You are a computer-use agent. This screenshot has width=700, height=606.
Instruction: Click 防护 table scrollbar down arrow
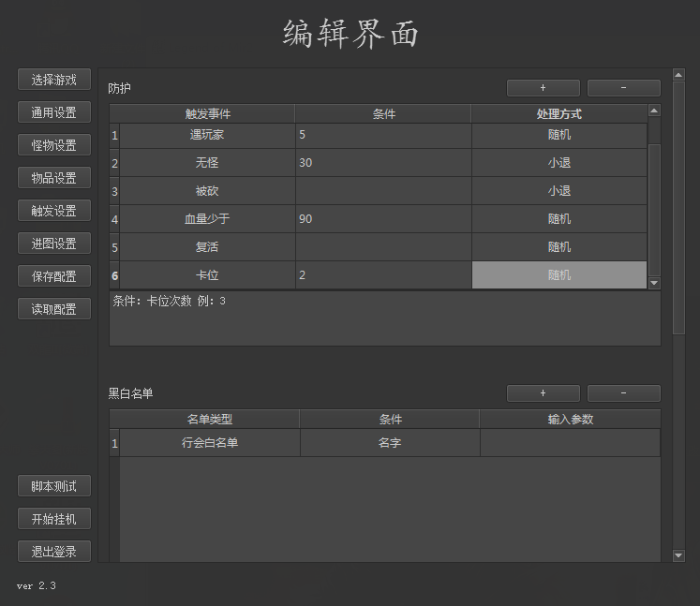654,283
